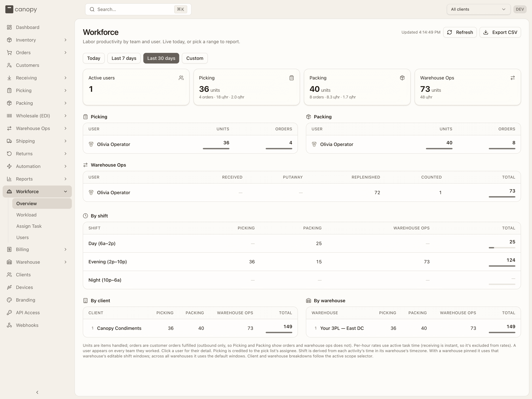Click box icon in Packing summary card

click(402, 78)
